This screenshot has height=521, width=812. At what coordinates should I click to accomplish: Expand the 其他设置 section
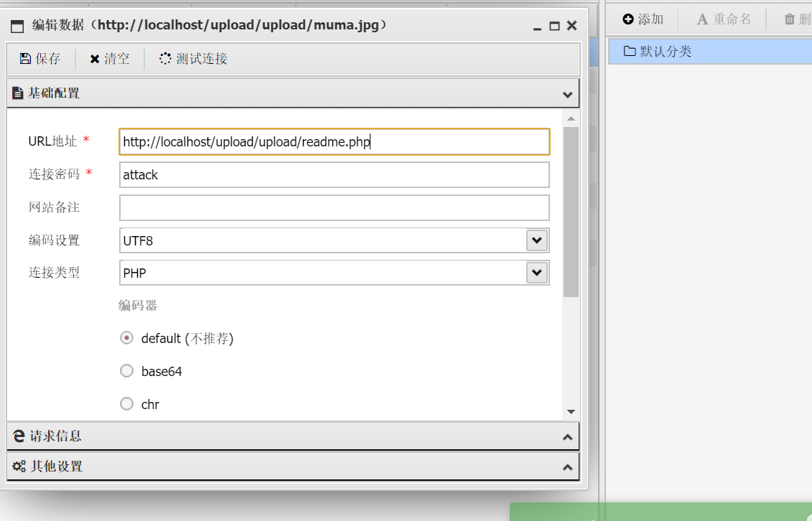pos(567,467)
